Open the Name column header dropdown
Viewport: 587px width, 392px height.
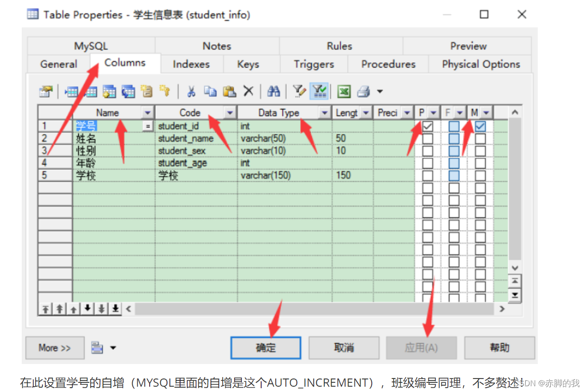tap(148, 113)
